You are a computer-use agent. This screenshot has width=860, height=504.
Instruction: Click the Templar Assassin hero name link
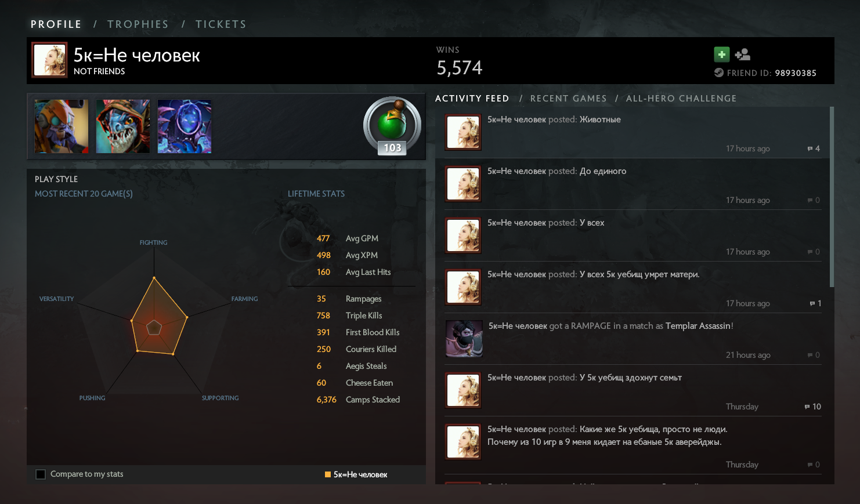(698, 326)
